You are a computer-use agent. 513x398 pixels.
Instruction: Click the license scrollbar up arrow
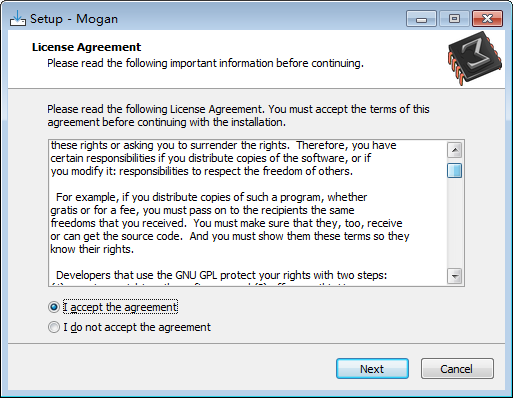coord(454,150)
